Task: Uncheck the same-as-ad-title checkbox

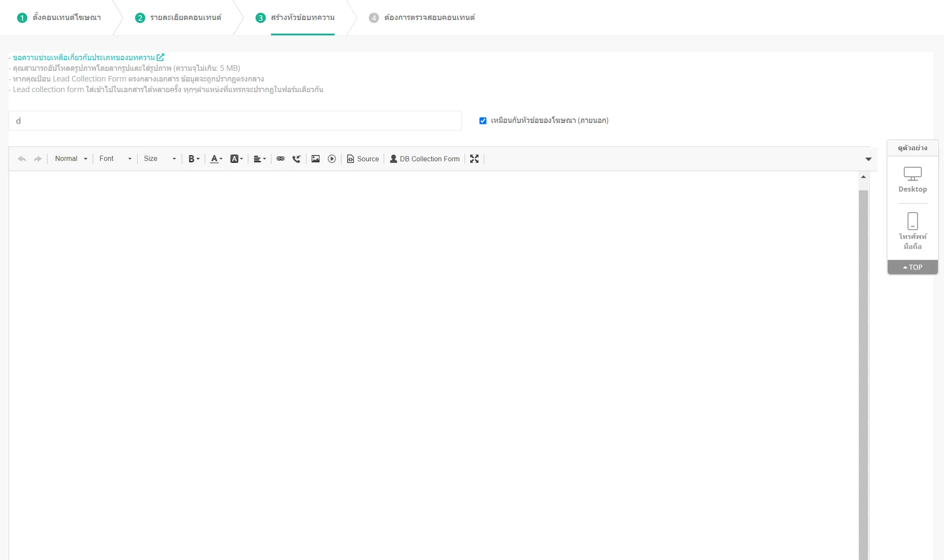Action: [483, 121]
